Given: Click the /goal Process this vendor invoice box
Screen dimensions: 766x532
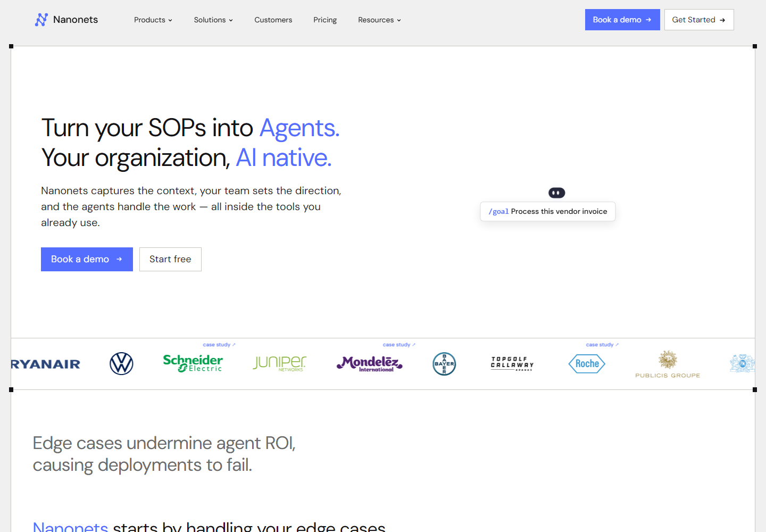Looking at the screenshot, I should (548, 211).
